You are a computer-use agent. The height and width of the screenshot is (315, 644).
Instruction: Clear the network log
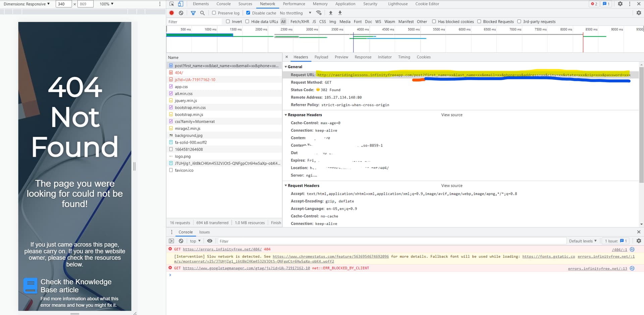pos(181,13)
